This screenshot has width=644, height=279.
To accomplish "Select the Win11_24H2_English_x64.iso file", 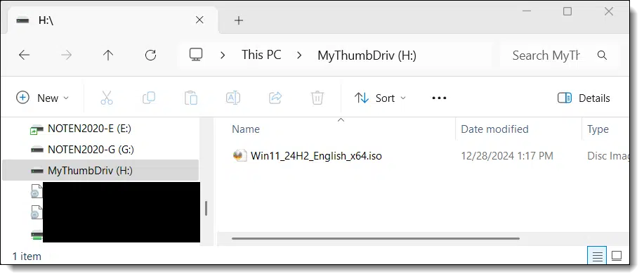I will [316, 156].
